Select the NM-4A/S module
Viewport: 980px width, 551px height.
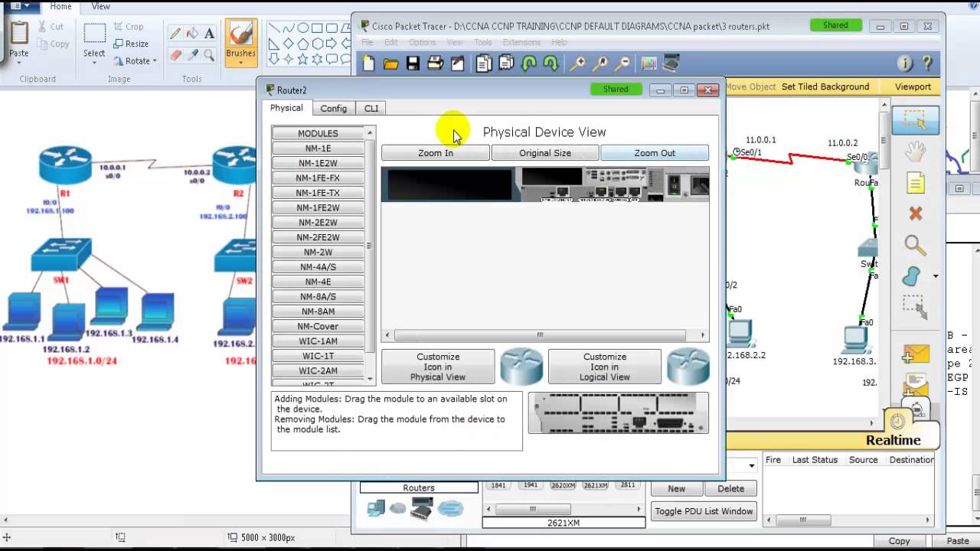click(x=318, y=267)
